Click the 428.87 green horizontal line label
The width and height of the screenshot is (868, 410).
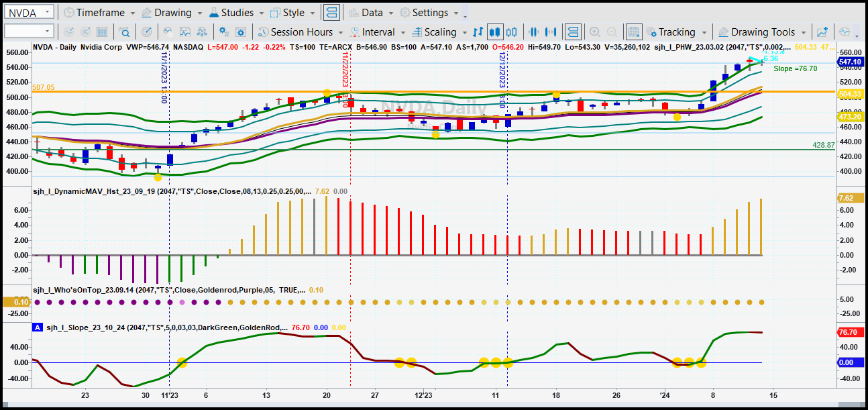point(823,145)
